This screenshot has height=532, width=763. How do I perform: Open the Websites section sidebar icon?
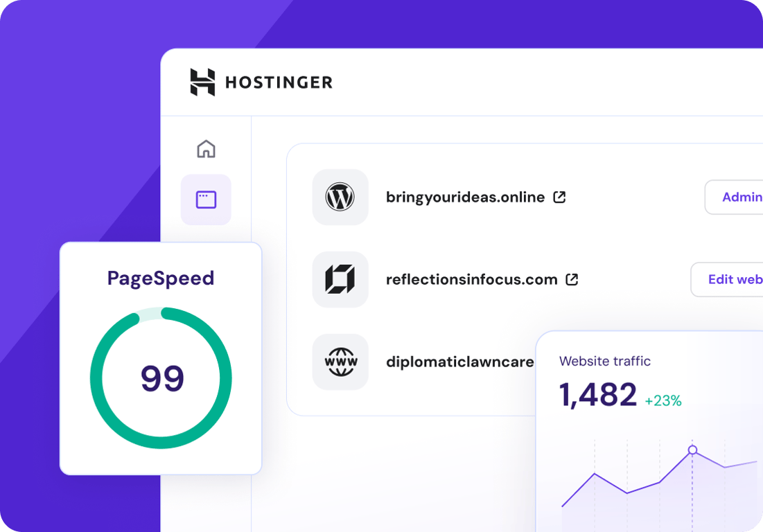pyautogui.click(x=206, y=199)
